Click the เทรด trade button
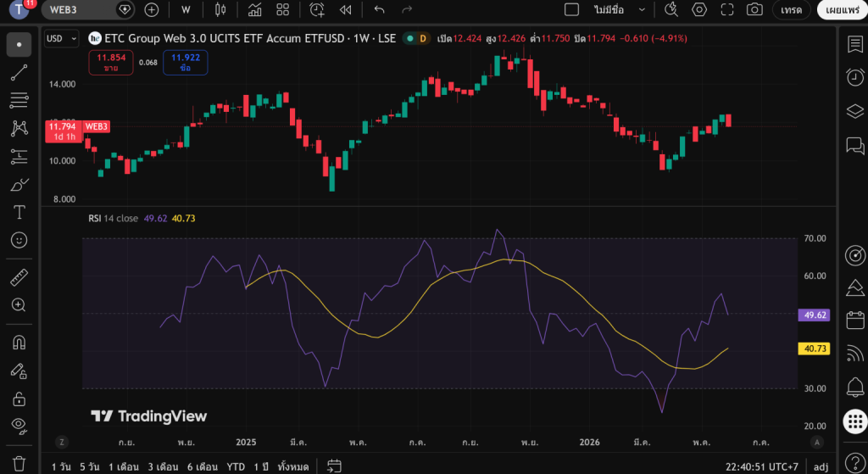 (792, 9)
